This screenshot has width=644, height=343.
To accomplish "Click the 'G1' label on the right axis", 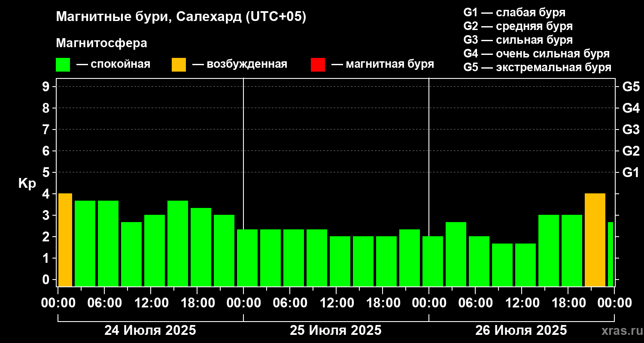I will (631, 172).
